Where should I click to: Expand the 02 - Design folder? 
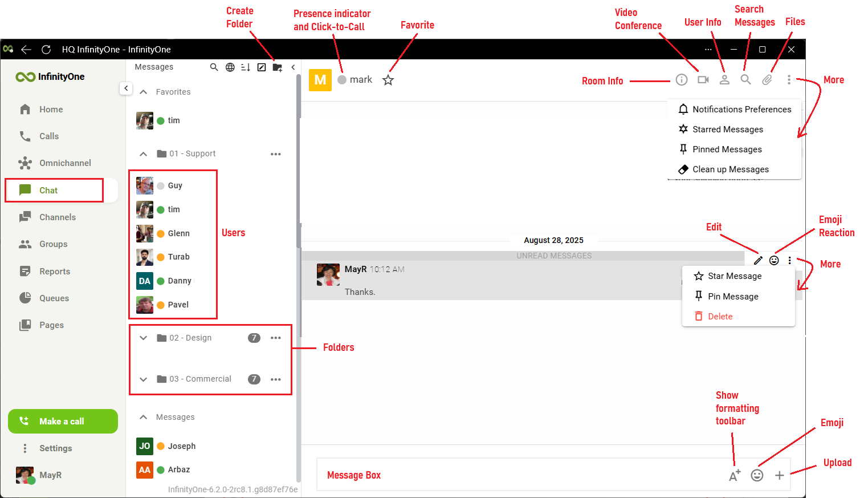coord(144,338)
